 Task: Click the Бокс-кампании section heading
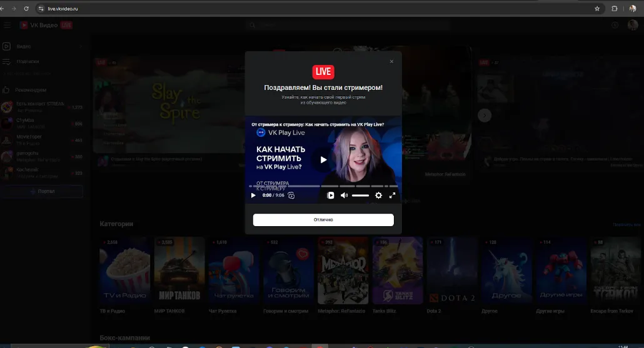(x=124, y=338)
